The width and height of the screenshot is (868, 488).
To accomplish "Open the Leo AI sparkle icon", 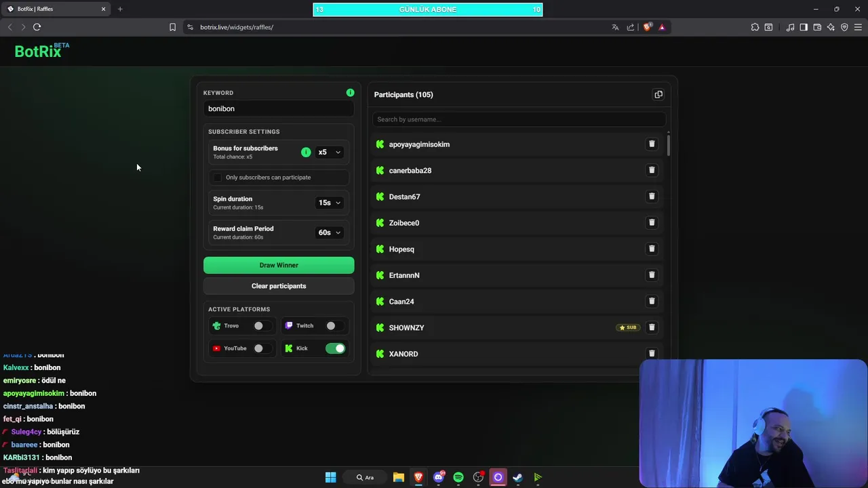I will pyautogui.click(x=831, y=27).
